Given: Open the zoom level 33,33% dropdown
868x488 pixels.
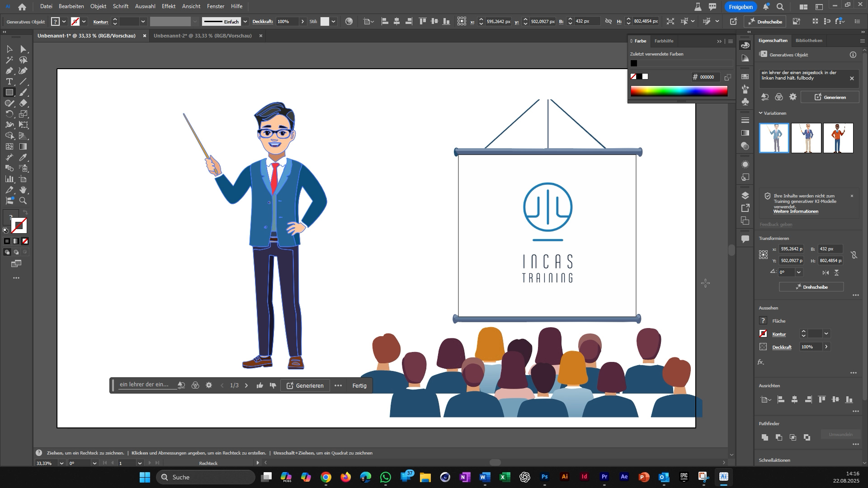Looking at the screenshot, I should (x=61, y=463).
